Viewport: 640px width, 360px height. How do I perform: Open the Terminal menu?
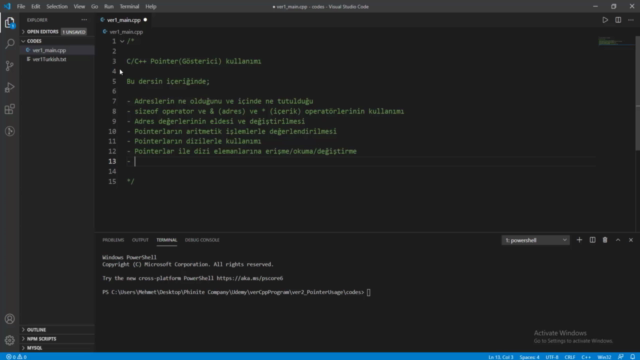click(x=129, y=7)
